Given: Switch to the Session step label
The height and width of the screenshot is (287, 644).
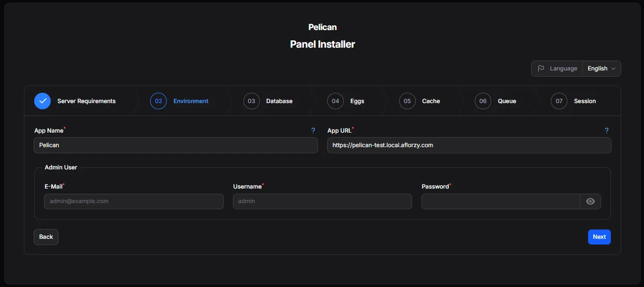Looking at the screenshot, I should click(585, 101).
